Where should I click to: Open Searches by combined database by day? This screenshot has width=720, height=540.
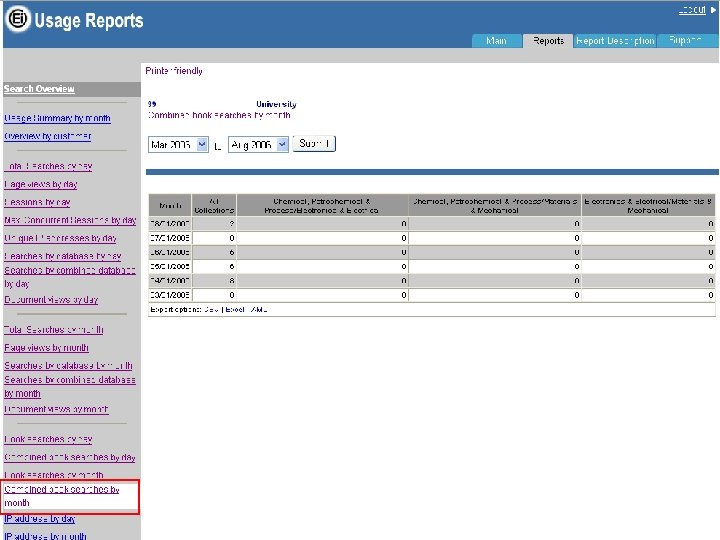(x=70, y=277)
